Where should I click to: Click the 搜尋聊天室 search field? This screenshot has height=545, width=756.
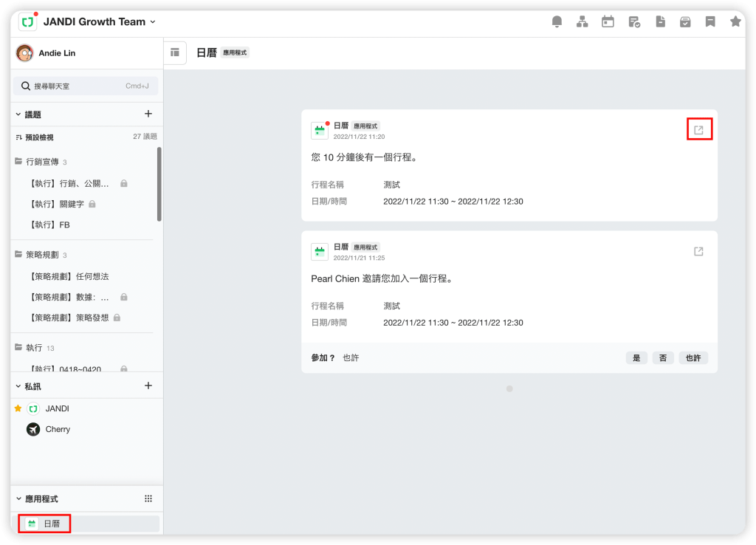click(x=86, y=86)
